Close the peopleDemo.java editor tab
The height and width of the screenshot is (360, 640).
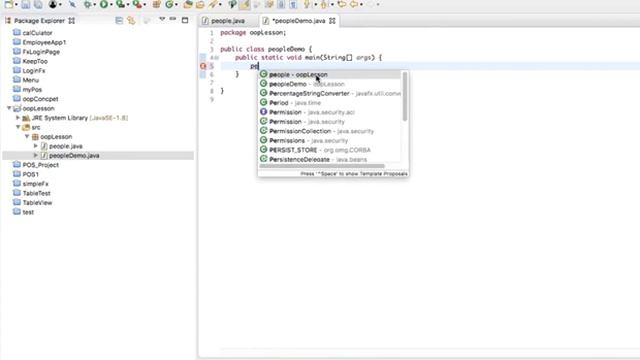(332, 20)
